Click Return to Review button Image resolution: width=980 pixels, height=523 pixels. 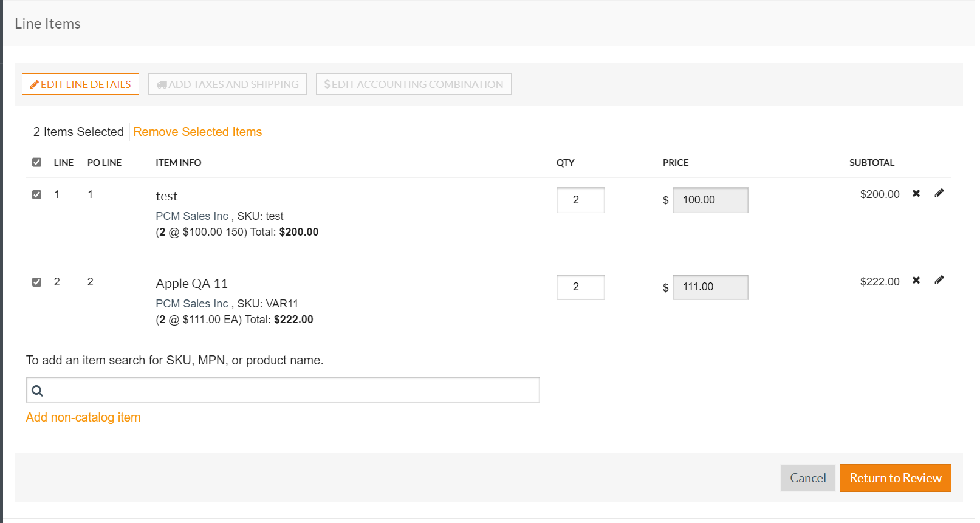click(x=896, y=478)
